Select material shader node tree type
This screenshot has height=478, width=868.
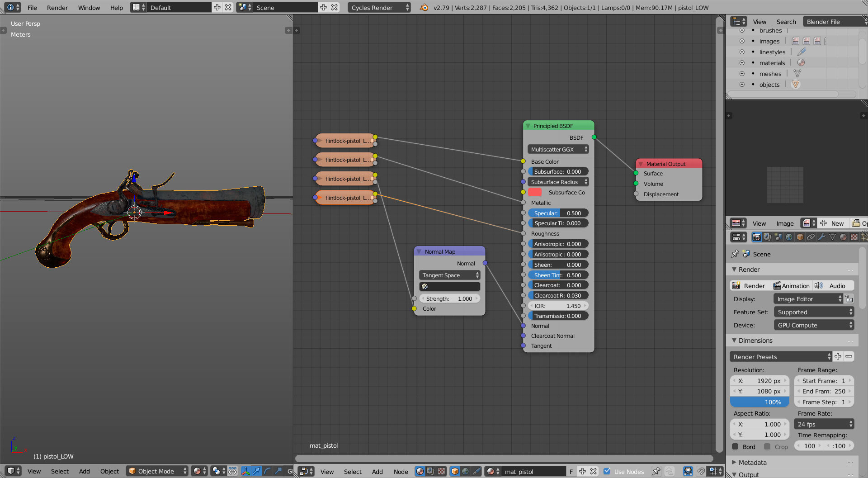click(x=420, y=471)
